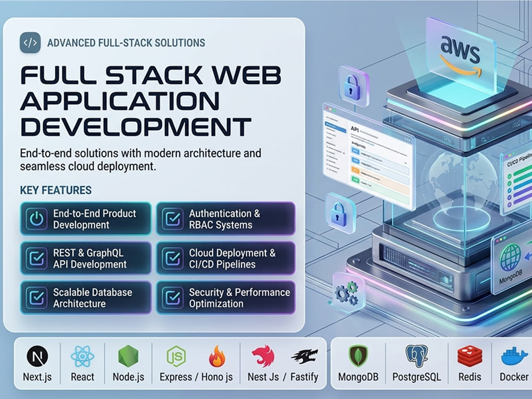The image size is (532, 399).
Task: Click the End-to-end solutions description paragraph
Action: coord(140,160)
